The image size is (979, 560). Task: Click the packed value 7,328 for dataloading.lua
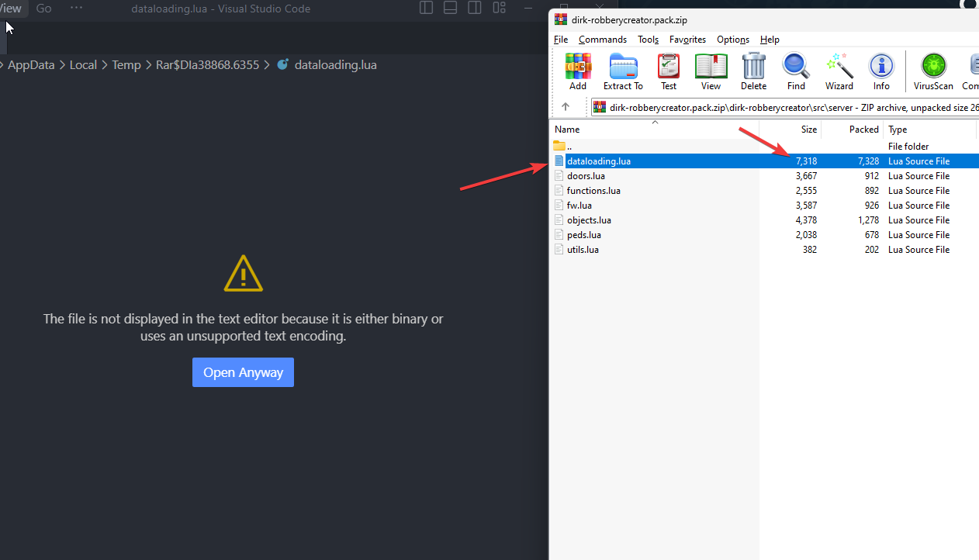868,161
